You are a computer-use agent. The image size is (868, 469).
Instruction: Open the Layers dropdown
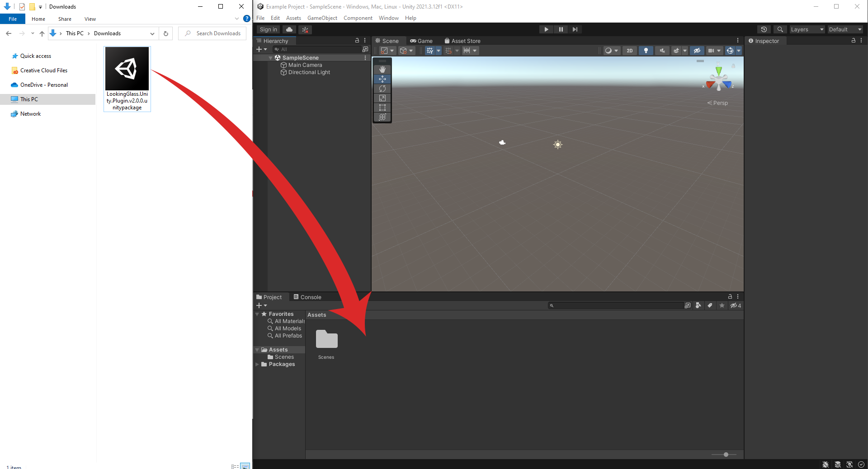click(x=807, y=29)
